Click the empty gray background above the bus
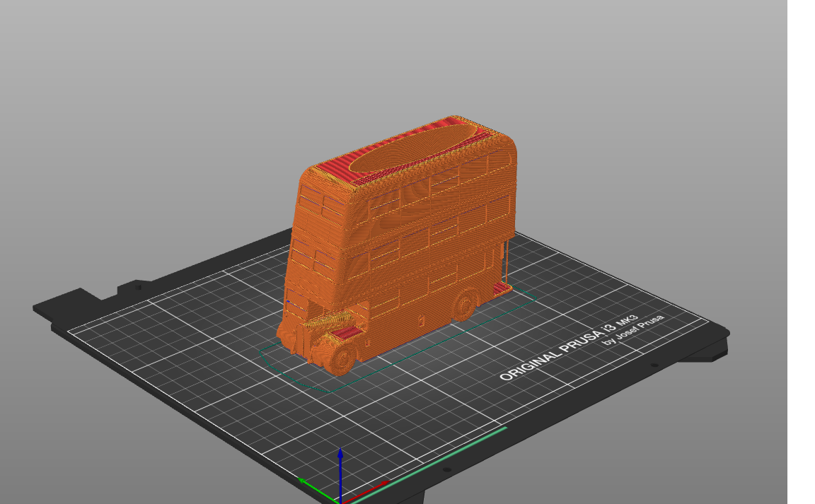The width and height of the screenshot is (815, 504). pyautogui.click(x=395, y=57)
